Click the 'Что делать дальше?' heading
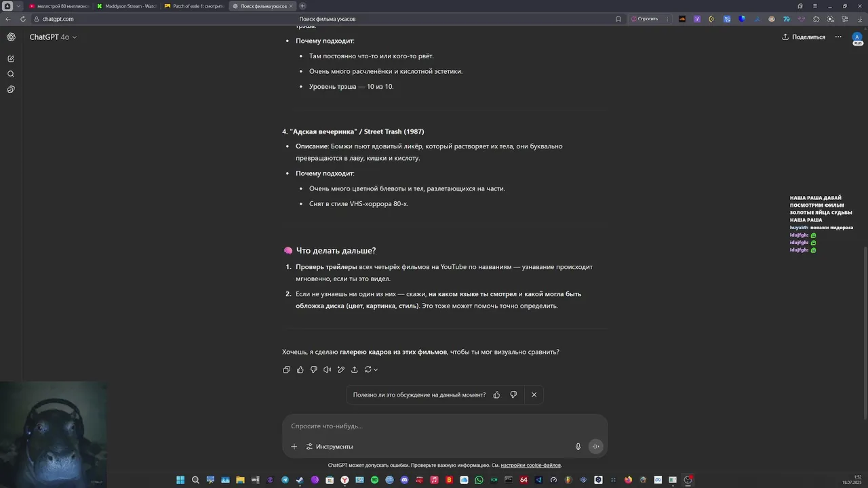The image size is (868, 488). [x=336, y=251]
